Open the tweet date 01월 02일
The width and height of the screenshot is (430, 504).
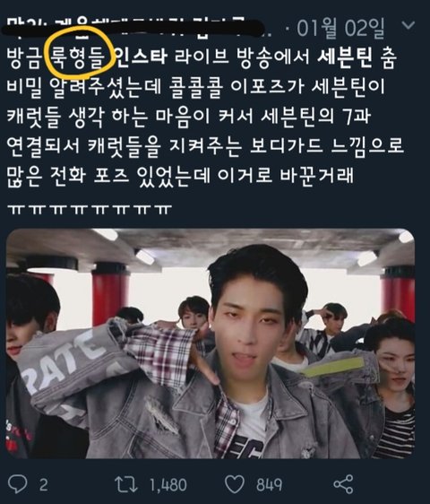pos(340,29)
